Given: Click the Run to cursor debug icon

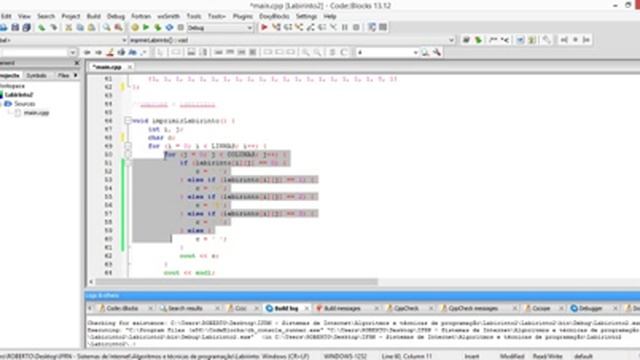Looking at the screenshot, I should click(276, 27).
